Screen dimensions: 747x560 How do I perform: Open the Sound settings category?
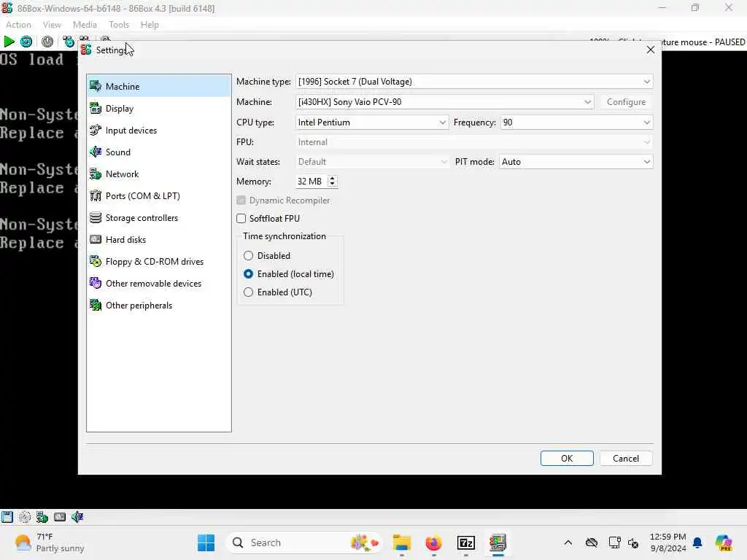(x=158, y=152)
